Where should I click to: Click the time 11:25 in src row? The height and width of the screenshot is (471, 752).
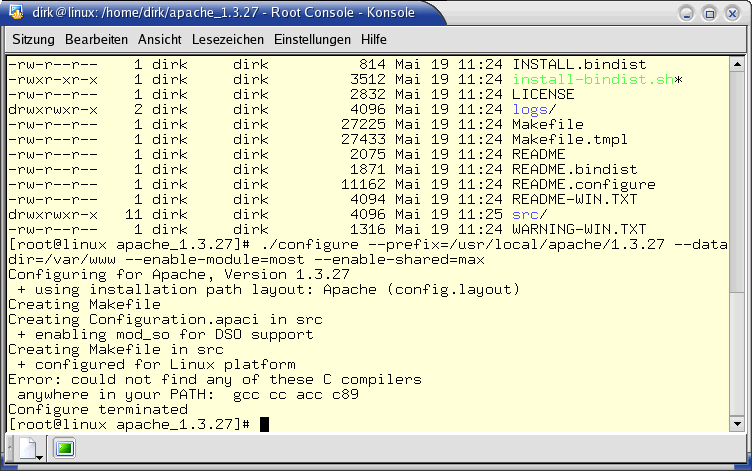[x=480, y=214]
